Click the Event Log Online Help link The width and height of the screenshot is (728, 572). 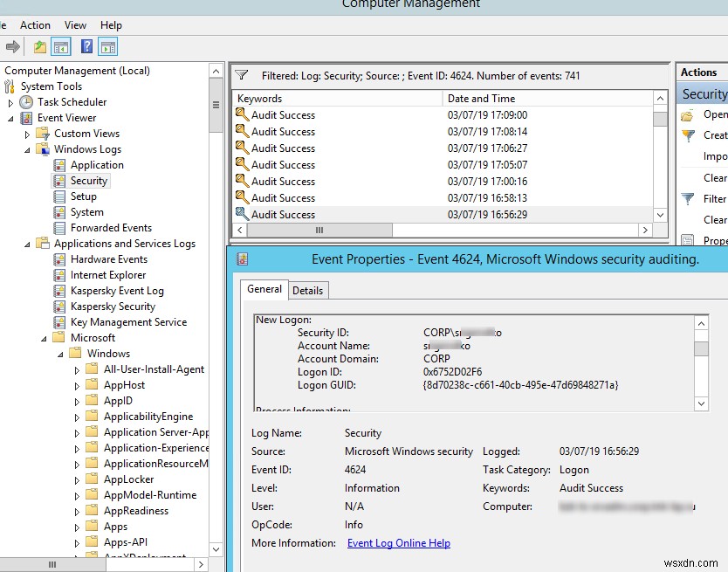click(398, 542)
